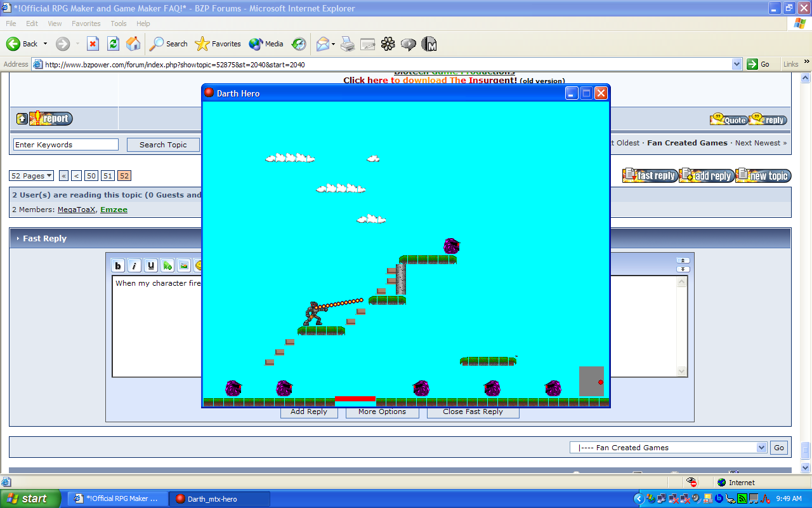Screen dimensions: 812x508
Task: Go to the browser Home page
Action: click(x=133, y=44)
